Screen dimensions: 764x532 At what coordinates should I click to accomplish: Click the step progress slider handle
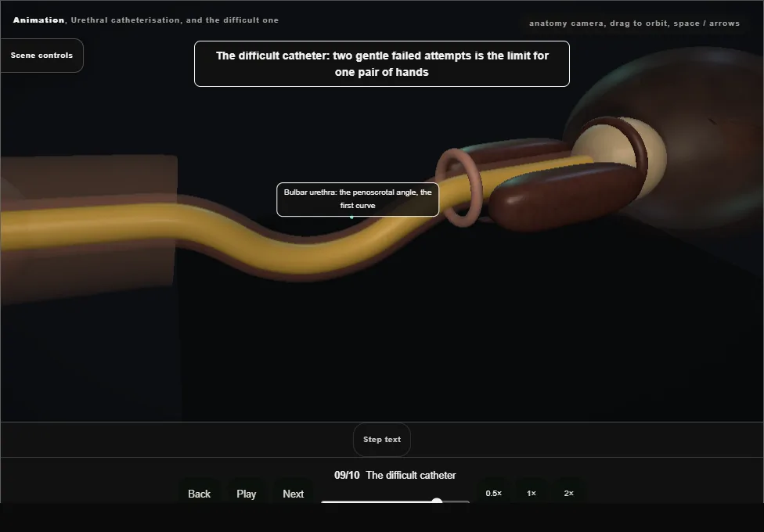click(437, 501)
